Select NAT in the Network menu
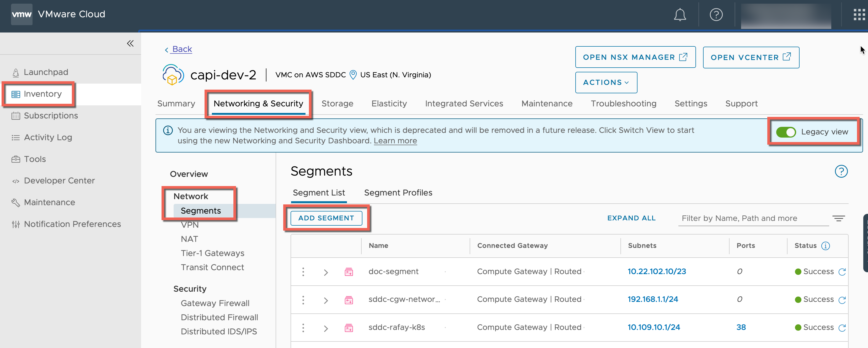 tap(189, 239)
